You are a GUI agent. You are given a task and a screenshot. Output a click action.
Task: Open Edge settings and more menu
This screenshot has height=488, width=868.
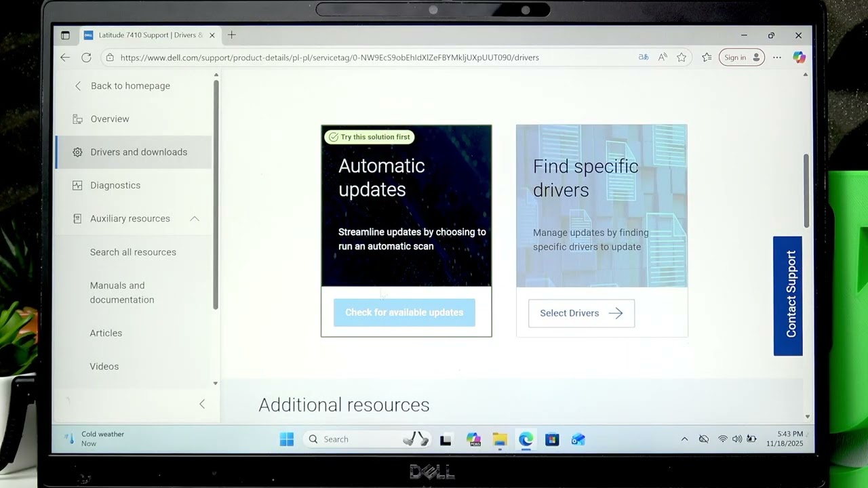coord(777,58)
